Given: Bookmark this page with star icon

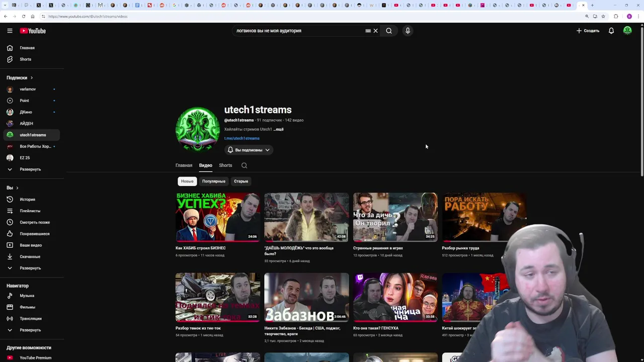Looking at the screenshot, I should [x=603, y=16].
